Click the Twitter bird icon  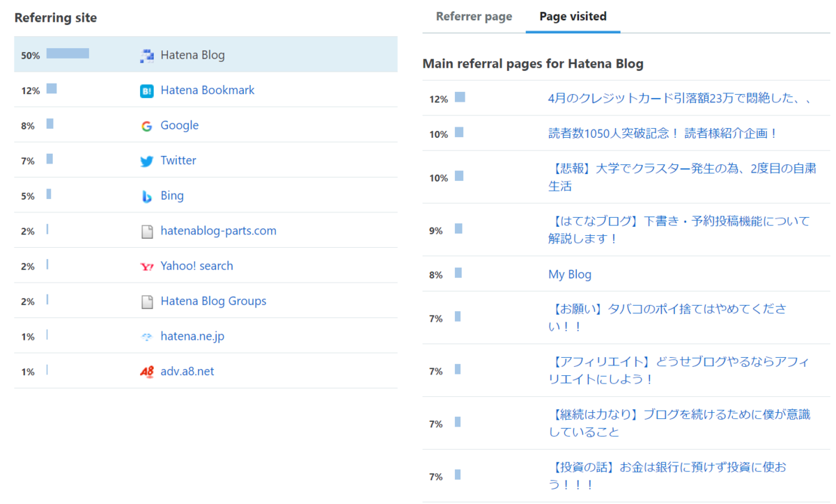click(146, 162)
